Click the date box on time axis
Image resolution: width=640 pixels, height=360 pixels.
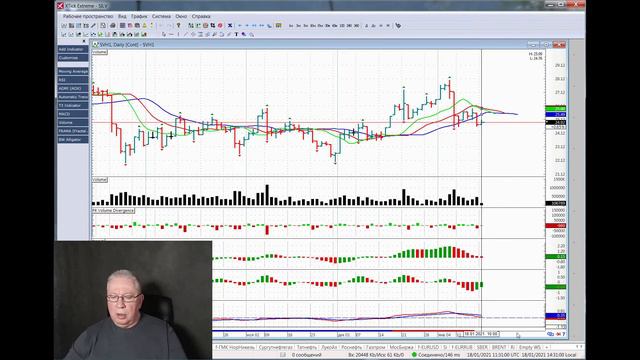481,334
